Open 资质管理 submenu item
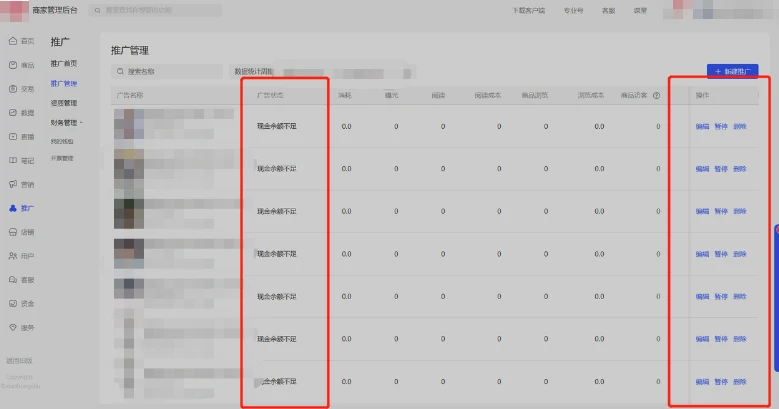 click(x=64, y=103)
